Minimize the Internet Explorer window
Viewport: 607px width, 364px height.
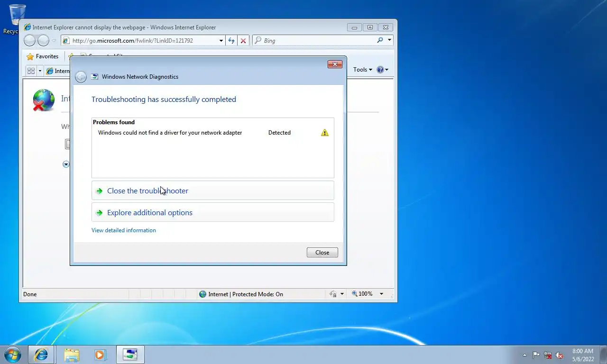coord(354,27)
